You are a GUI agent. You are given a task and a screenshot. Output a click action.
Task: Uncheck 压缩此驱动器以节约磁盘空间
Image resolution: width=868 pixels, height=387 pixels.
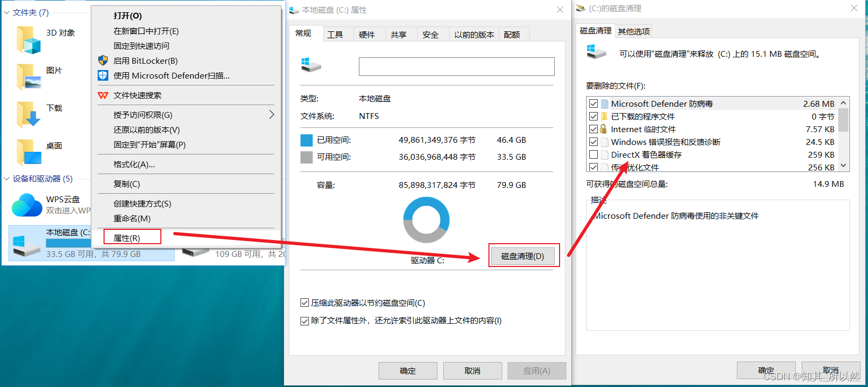tap(305, 303)
